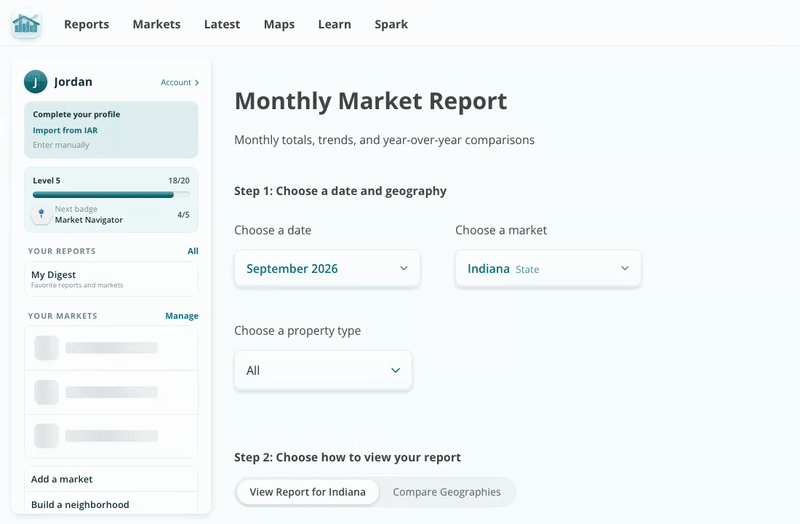The width and height of the screenshot is (800, 524).
Task: Click Complete your profile heading
Action: tap(77, 114)
